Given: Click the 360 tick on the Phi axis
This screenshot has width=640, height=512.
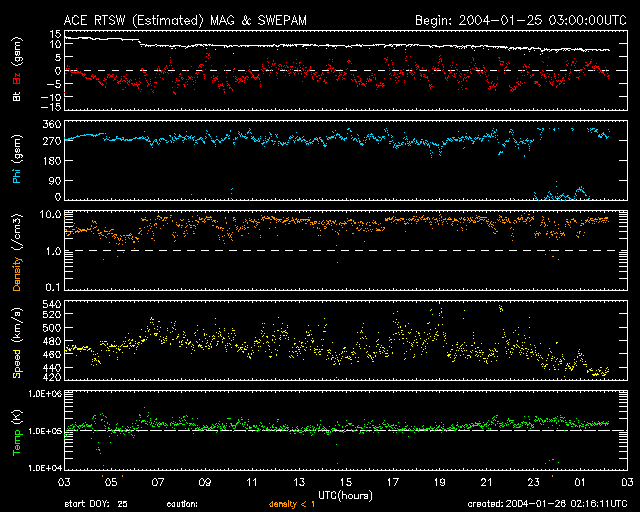Looking at the screenshot, I should click(51, 124).
